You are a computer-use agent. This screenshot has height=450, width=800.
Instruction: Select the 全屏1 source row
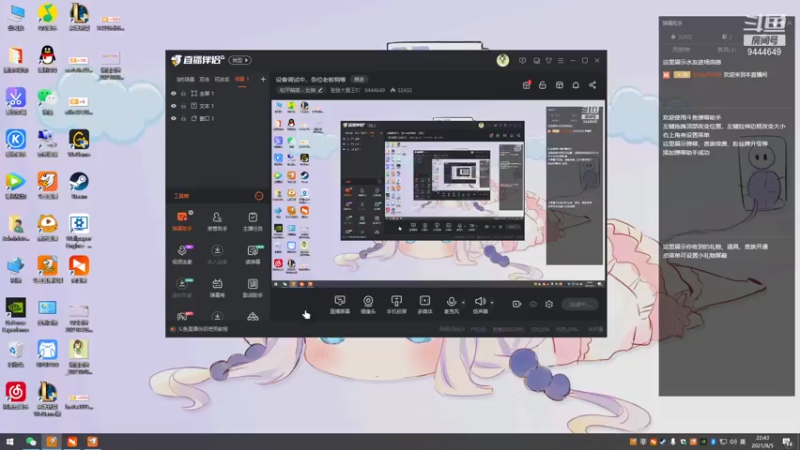tap(217, 93)
